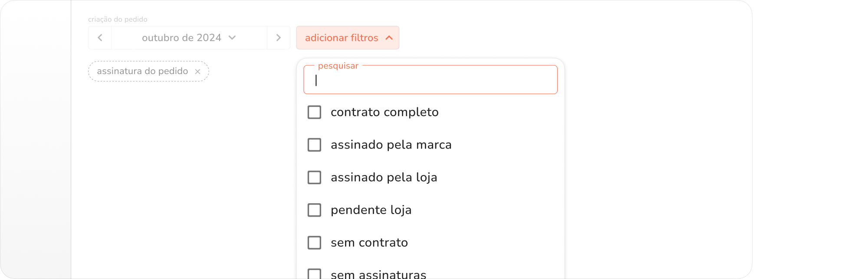Choose the contrato completo option label

[385, 112]
